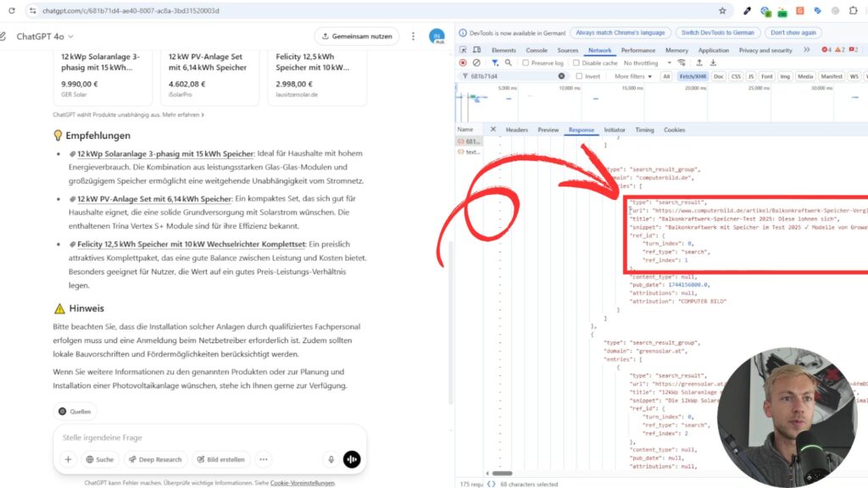Toggle the DevTools device toolbar icon
Screen dimensions: 868x488
pos(476,50)
